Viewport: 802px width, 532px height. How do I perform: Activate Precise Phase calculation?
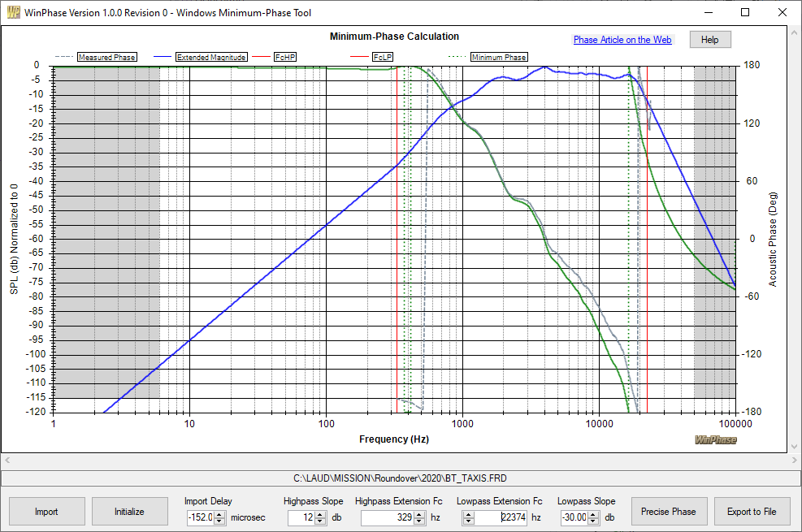(669, 512)
